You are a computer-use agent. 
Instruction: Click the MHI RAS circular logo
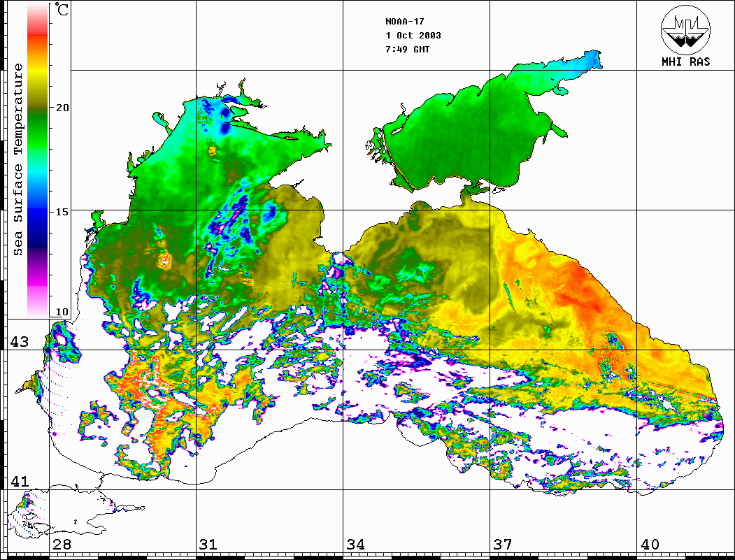click(x=686, y=29)
